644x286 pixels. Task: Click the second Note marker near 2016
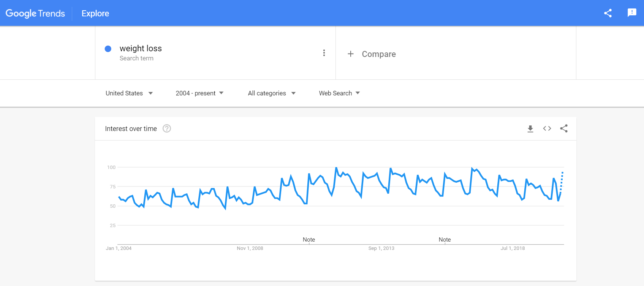click(x=445, y=240)
